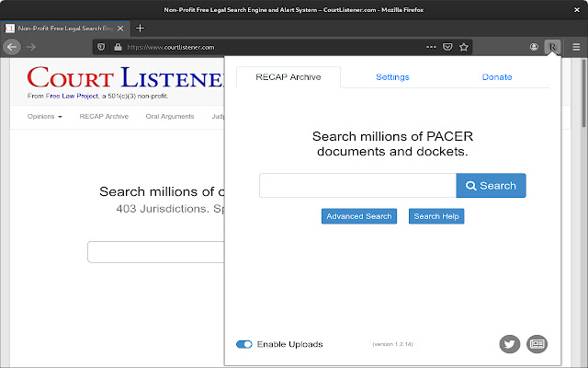Open a new browser tab
The image size is (588, 368).
click(x=141, y=29)
